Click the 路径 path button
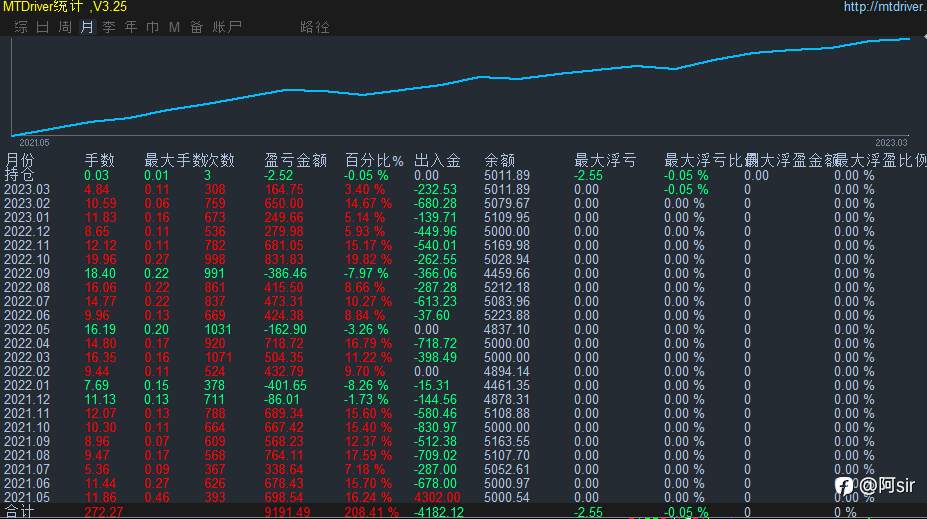 tap(315, 27)
